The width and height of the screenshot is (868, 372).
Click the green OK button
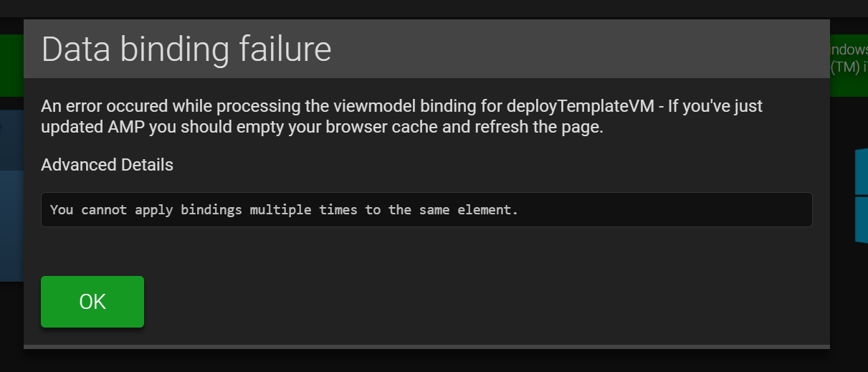(x=92, y=302)
